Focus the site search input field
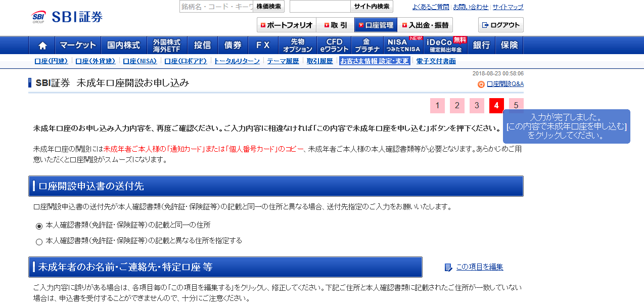This screenshot has height=306, width=644. 320,7
